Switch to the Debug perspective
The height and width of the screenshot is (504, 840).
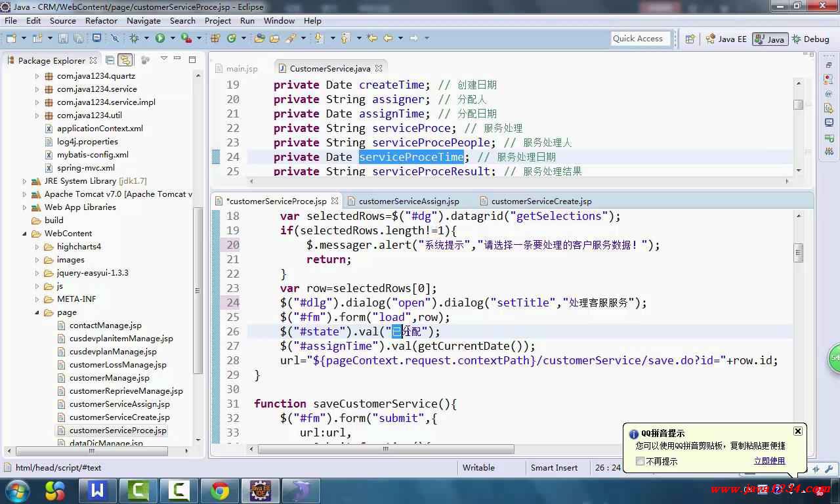click(x=811, y=39)
